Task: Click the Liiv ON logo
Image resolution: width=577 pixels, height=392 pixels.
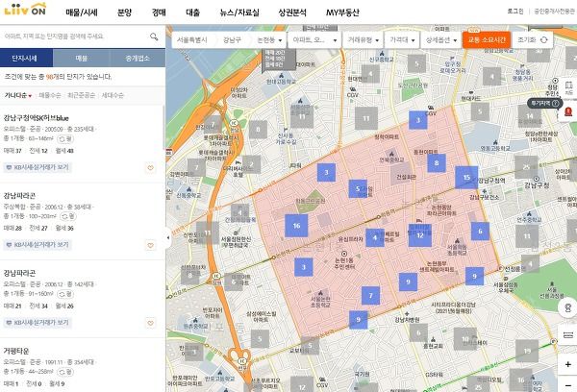Action: pos(25,10)
